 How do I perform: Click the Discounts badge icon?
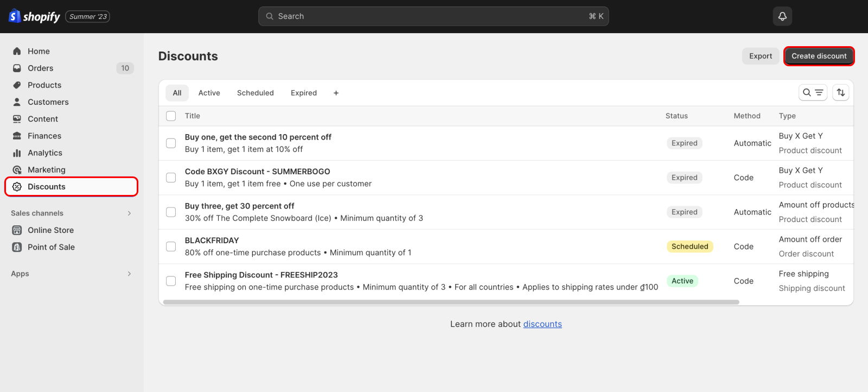(17, 186)
